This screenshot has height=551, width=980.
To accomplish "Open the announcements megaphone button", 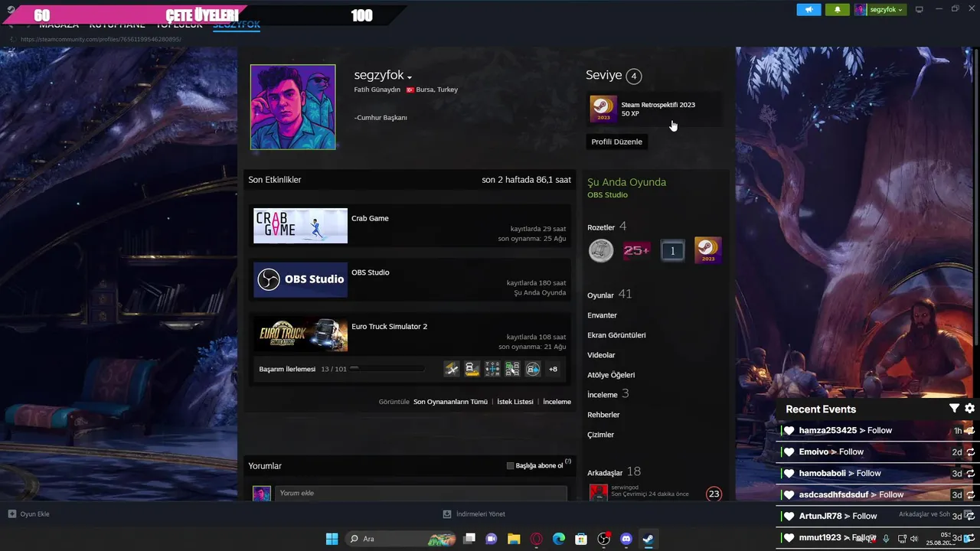I will click(x=808, y=10).
